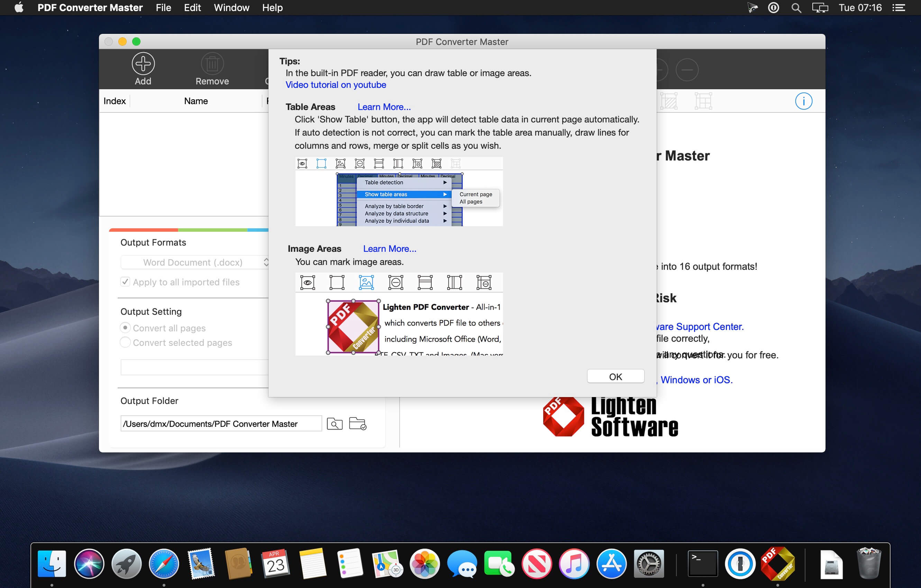Viewport: 921px width, 588px height.
Task: Click the Add files icon
Action: click(143, 64)
